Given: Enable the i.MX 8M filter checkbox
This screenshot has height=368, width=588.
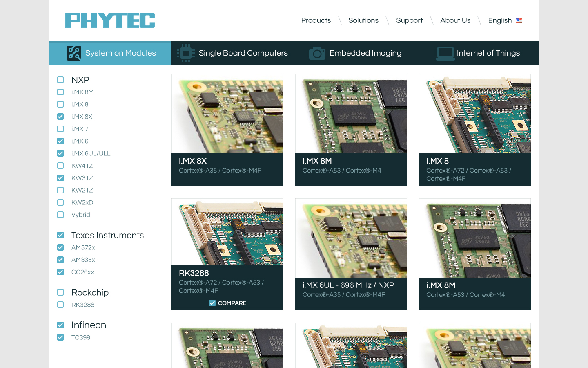Looking at the screenshot, I should click(60, 92).
